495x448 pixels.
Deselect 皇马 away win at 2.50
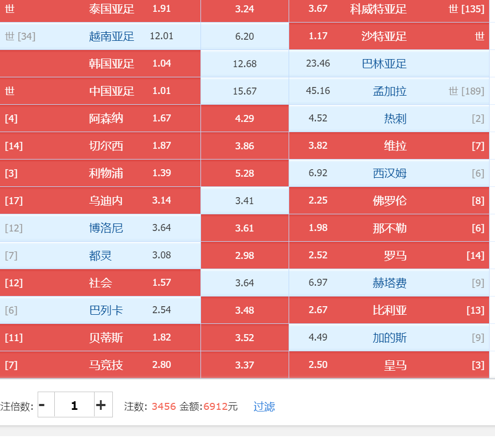click(x=389, y=365)
